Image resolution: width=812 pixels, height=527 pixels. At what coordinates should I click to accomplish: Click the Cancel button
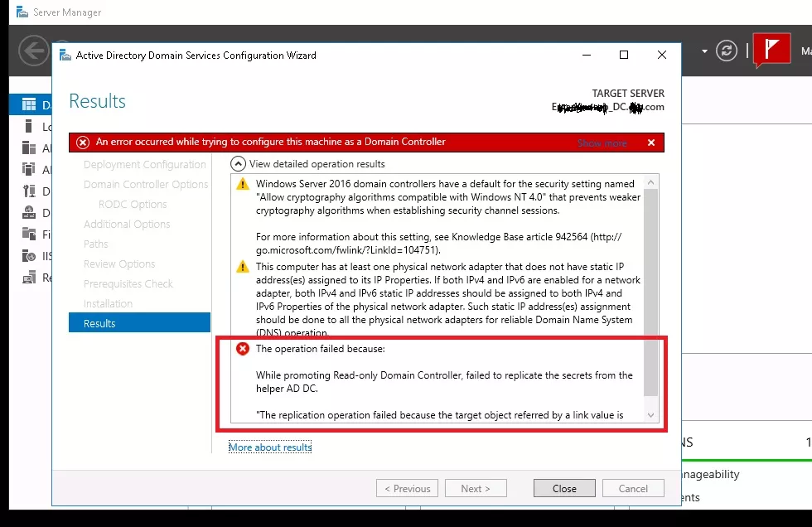[633, 488]
